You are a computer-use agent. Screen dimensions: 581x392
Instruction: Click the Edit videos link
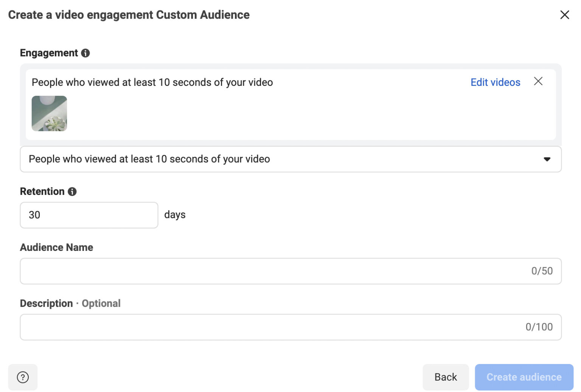pyautogui.click(x=495, y=82)
